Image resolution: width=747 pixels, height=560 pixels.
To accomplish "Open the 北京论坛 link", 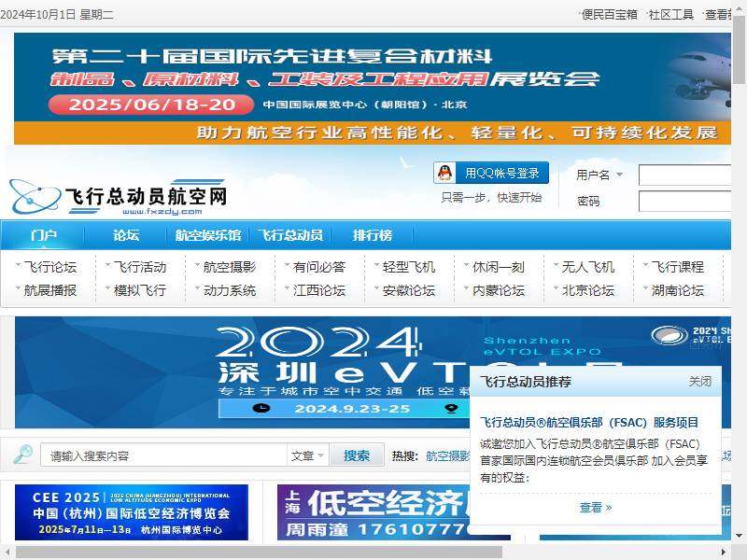I will pos(588,290).
